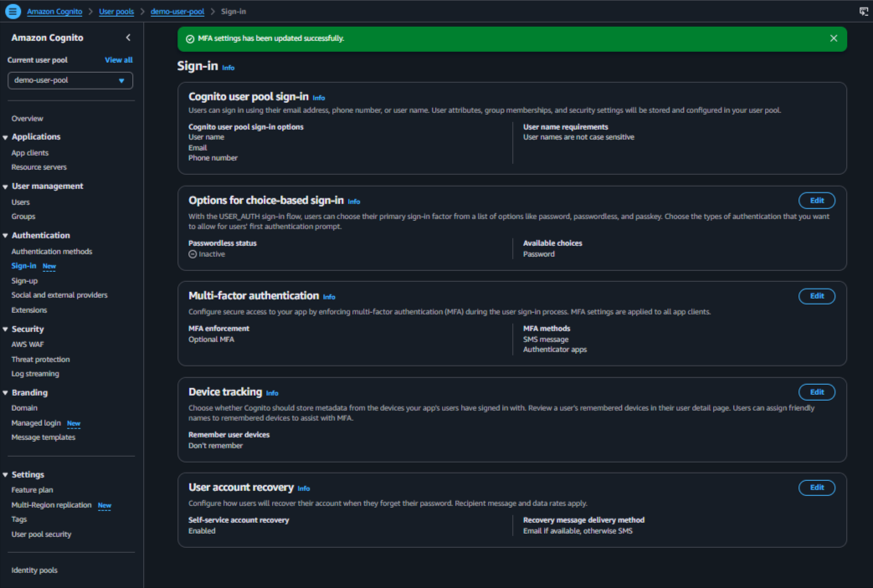Screen dimensions: 873x588
Task: Dismiss the MFA settings success banner
Action: tap(834, 38)
